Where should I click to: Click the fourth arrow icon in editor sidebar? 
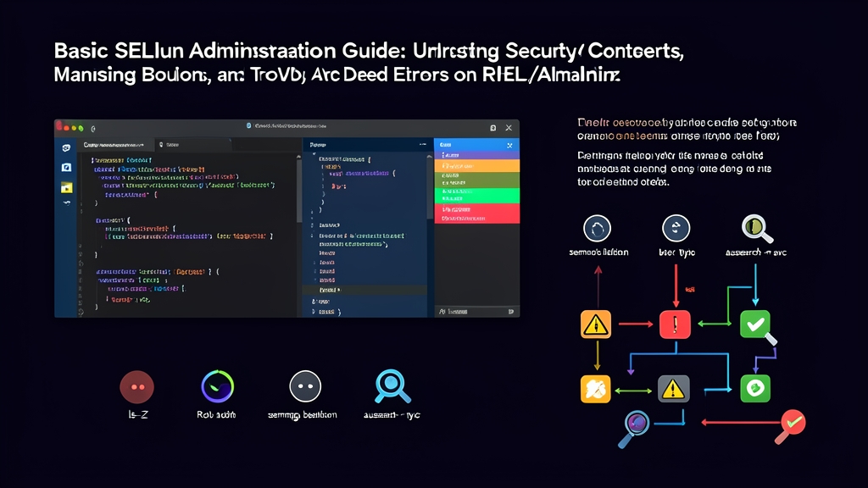(66, 203)
